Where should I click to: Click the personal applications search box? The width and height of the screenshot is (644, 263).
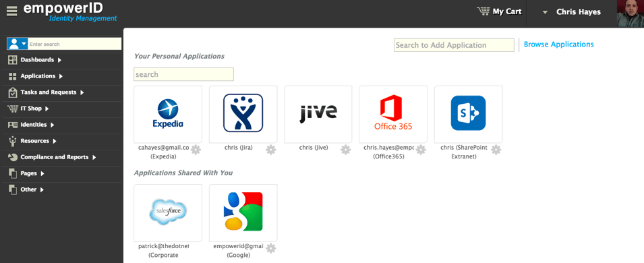183,74
